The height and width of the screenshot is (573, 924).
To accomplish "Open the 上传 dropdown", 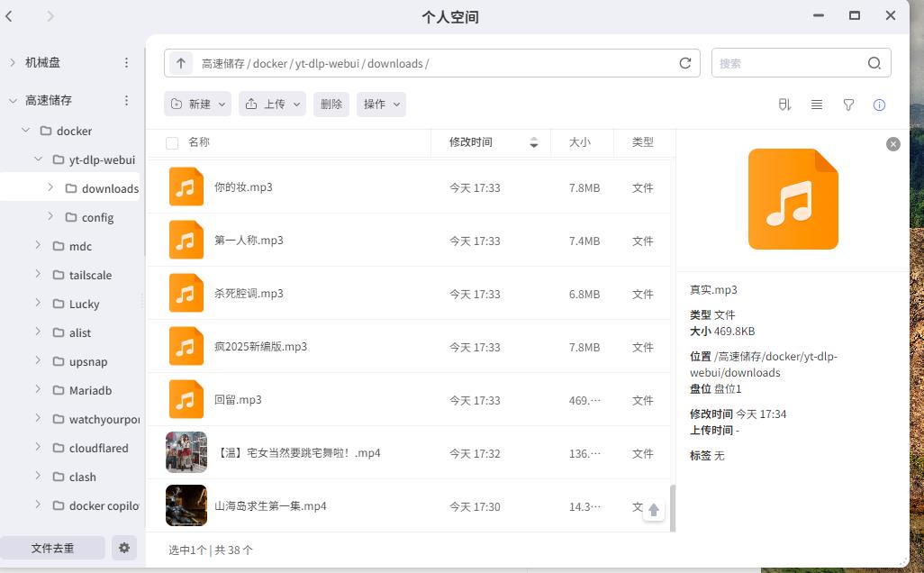I will pos(272,105).
